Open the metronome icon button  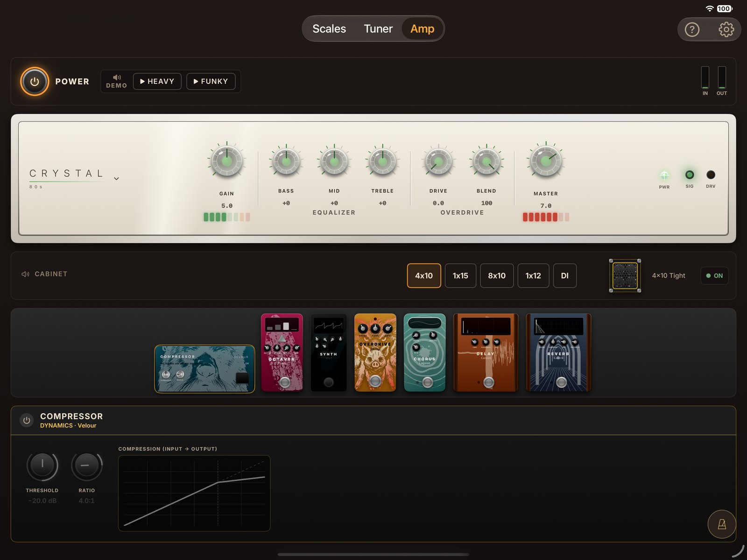722,524
